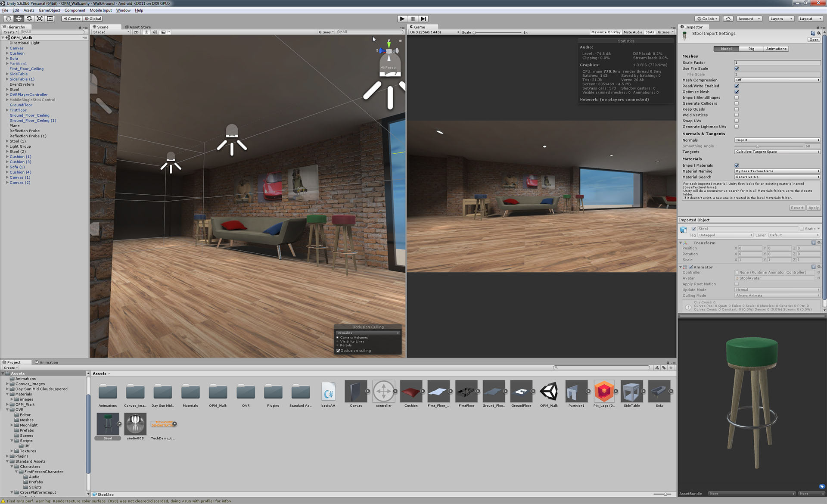Viewport: 827px width, 504px height.
Task: Click the Apply button
Action: pyautogui.click(x=813, y=208)
